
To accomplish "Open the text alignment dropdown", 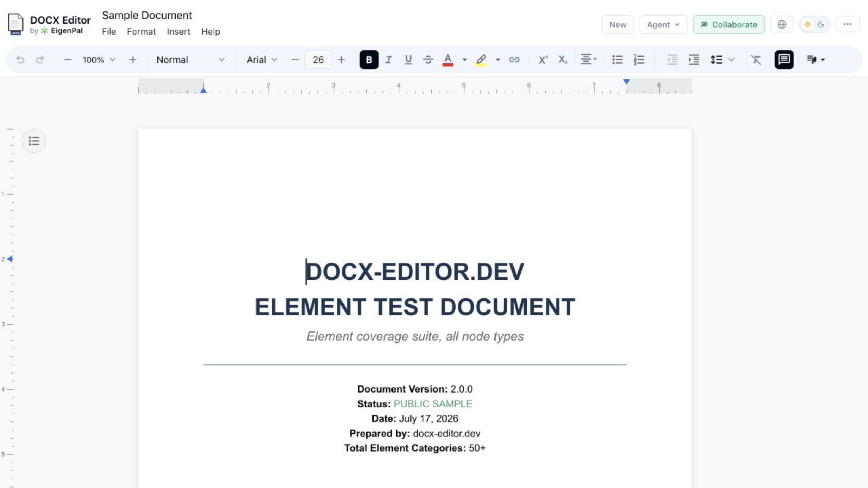I will tap(589, 60).
